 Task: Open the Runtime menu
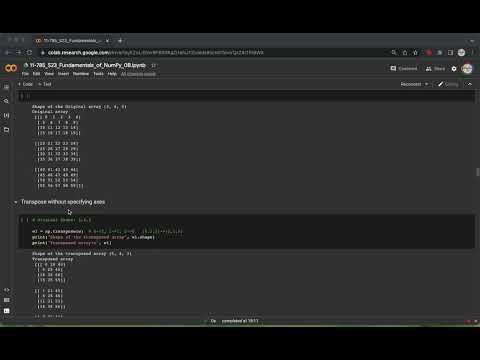[81, 74]
